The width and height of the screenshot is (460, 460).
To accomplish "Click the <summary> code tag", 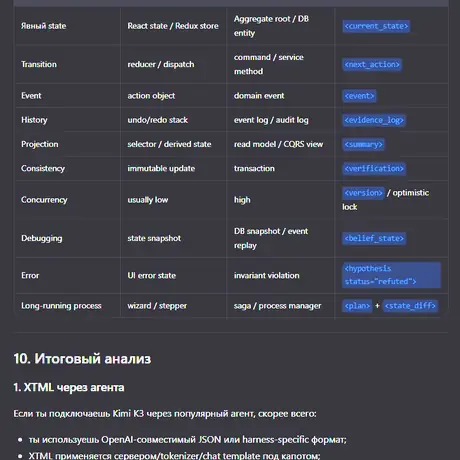I will [x=363, y=144].
